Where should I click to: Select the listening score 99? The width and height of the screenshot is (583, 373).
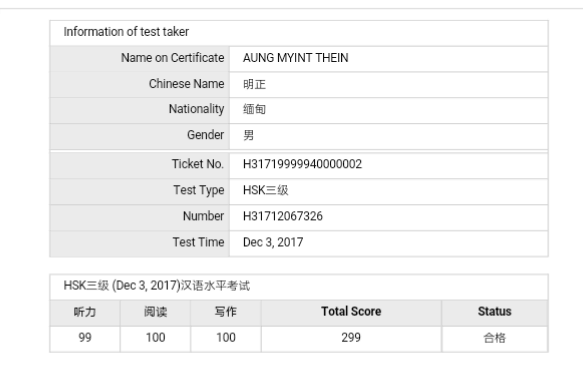85,338
